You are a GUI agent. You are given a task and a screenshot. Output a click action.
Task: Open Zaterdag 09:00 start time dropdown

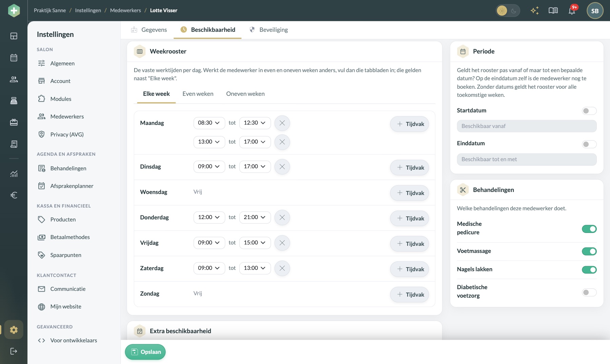click(x=209, y=268)
